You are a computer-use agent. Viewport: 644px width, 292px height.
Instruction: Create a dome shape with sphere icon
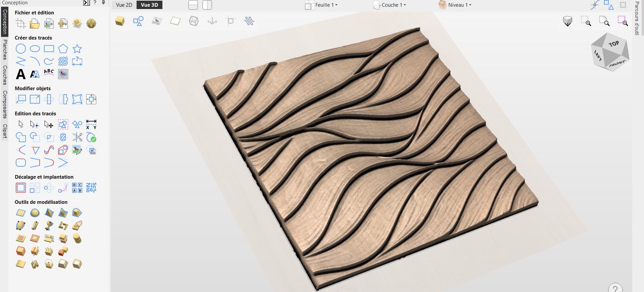click(35, 213)
